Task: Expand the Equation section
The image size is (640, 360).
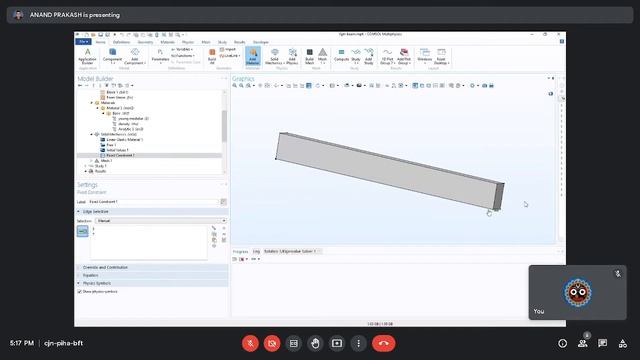Action: point(79,275)
